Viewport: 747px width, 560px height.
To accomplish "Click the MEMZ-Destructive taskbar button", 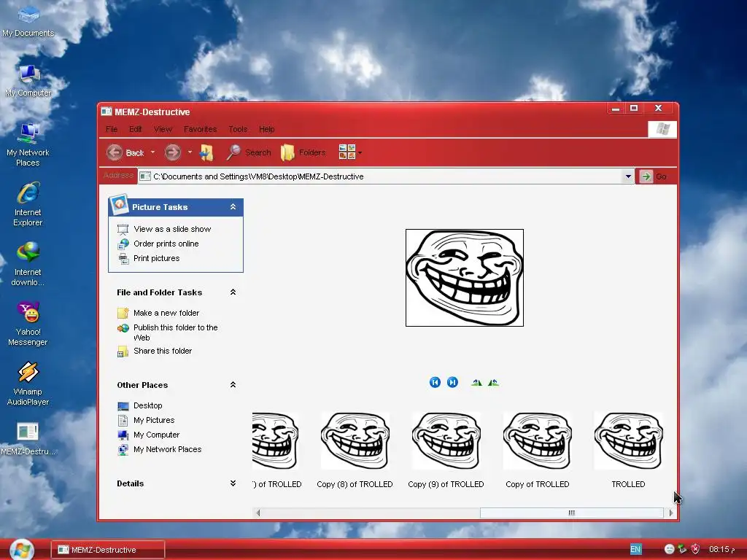I will click(108, 550).
